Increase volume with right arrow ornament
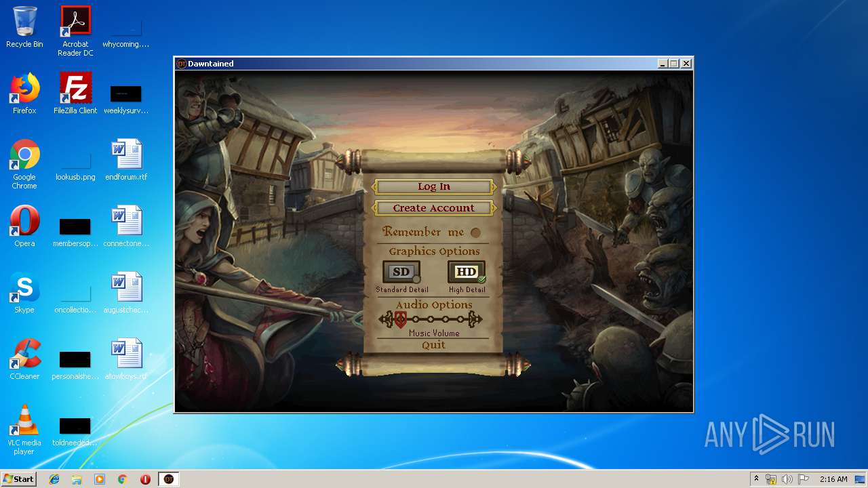Image resolution: width=868 pixels, height=488 pixels. click(476, 319)
